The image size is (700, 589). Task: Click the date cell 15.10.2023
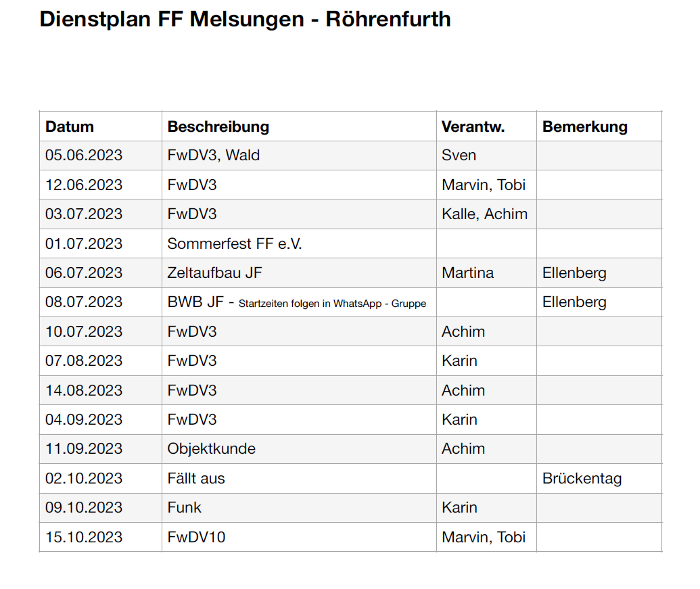pyautogui.click(x=101, y=537)
